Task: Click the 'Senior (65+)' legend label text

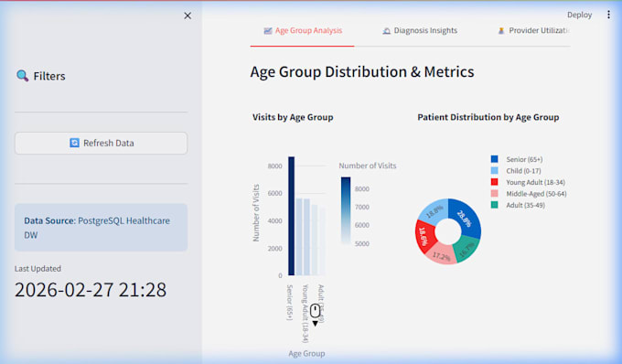Action: tap(524, 159)
